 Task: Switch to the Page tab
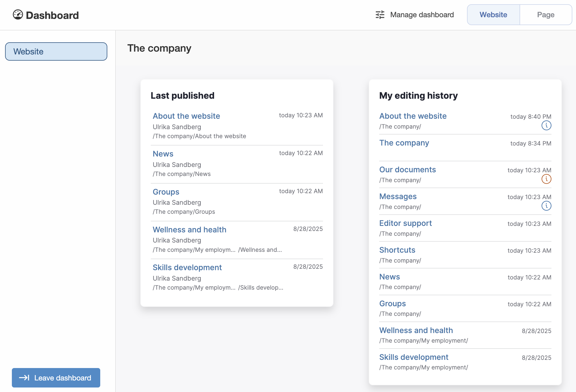[546, 15]
